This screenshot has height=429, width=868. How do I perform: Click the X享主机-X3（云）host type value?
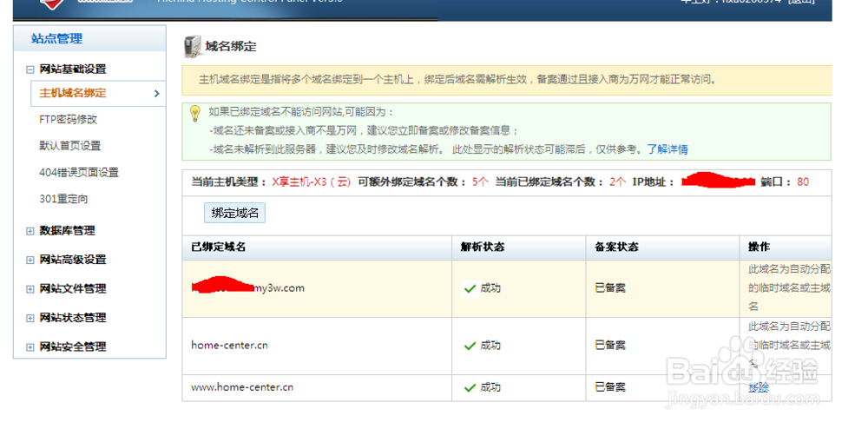click(x=312, y=182)
